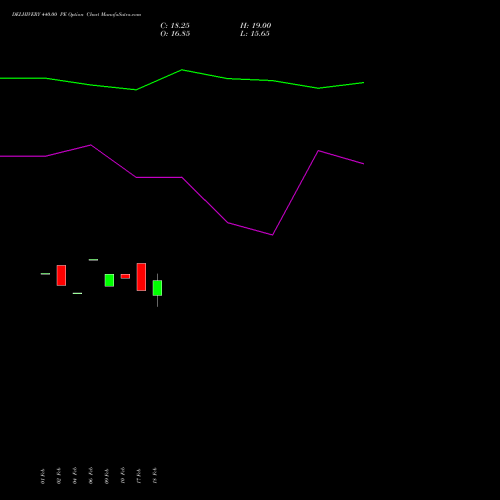
Task: Click the green candle for 09 Feb
Action: pos(109,280)
